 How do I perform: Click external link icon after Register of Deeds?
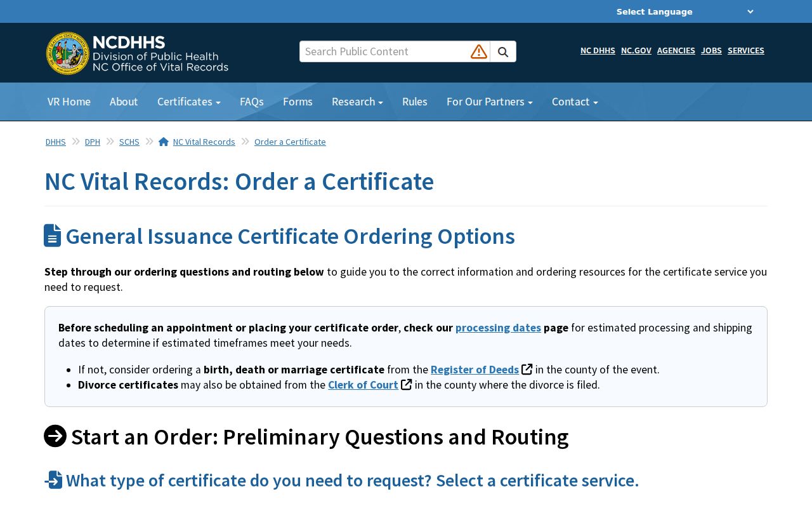[527, 369]
